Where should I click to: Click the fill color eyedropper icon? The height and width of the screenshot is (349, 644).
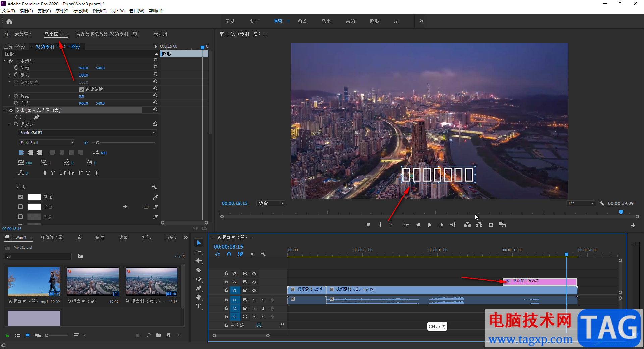(155, 197)
